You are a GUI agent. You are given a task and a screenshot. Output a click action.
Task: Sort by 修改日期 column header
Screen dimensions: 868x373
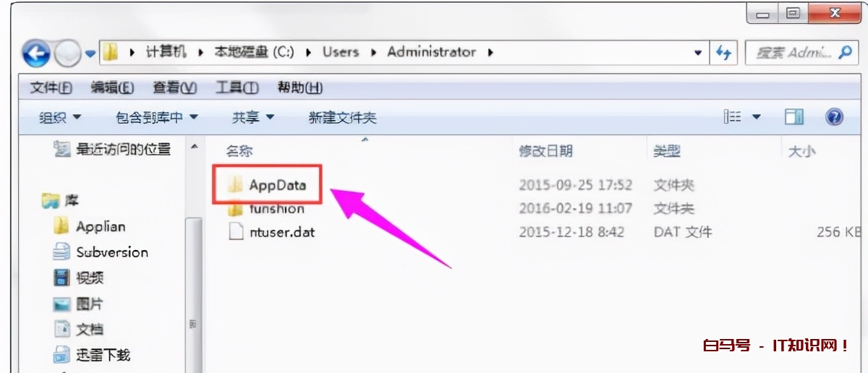point(546,150)
